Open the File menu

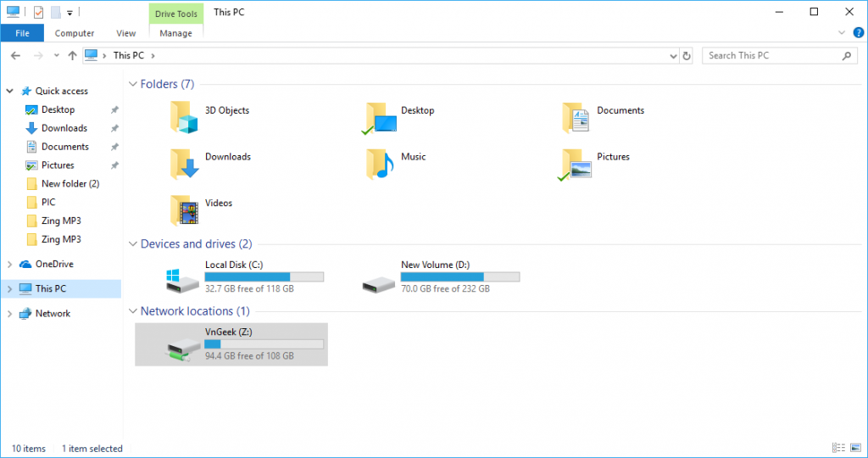(x=22, y=33)
